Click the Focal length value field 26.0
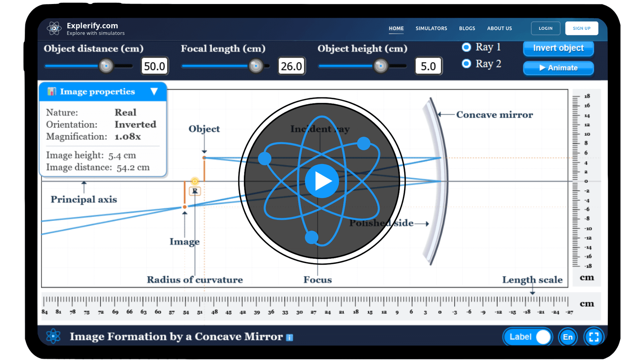Screen dimensions: 644x362 tap(291, 66)
